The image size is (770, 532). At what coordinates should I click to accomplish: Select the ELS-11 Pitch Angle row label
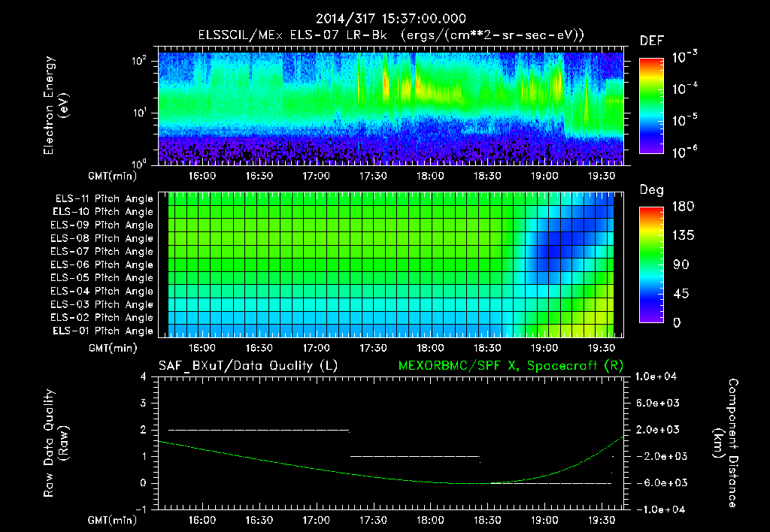(104, 199)
